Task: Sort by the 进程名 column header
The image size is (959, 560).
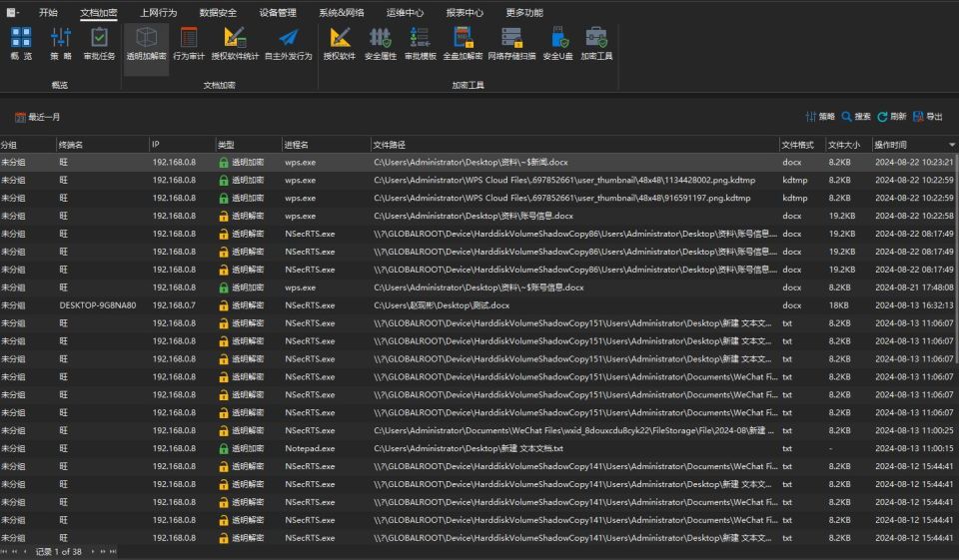Action: tap(326, 145)
